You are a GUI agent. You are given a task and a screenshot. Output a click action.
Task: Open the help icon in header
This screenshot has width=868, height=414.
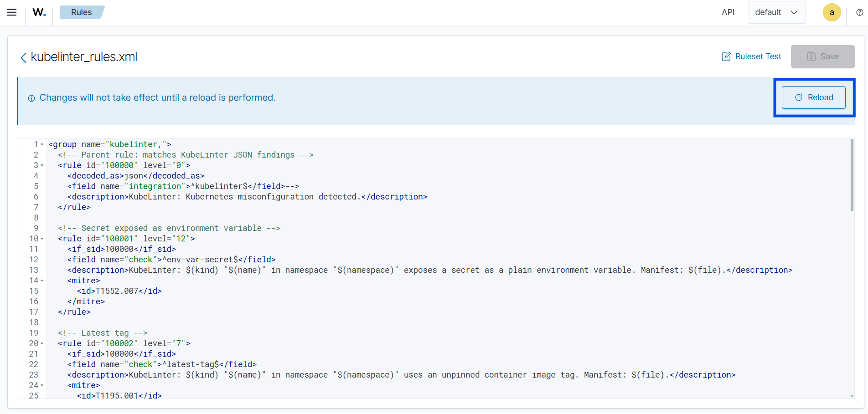coord(859,12)
